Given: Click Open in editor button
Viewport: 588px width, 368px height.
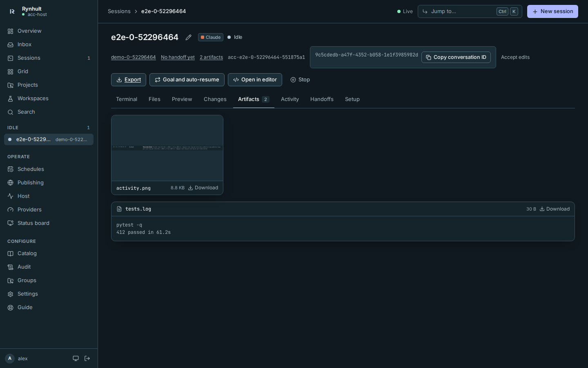Looking at the screenshot, I should 255,80.
